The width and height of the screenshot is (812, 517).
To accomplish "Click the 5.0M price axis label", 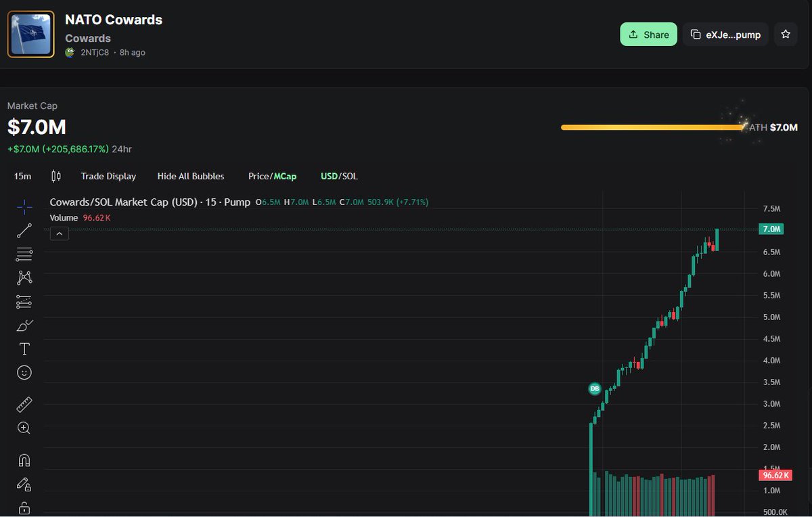I will (771, 317).
